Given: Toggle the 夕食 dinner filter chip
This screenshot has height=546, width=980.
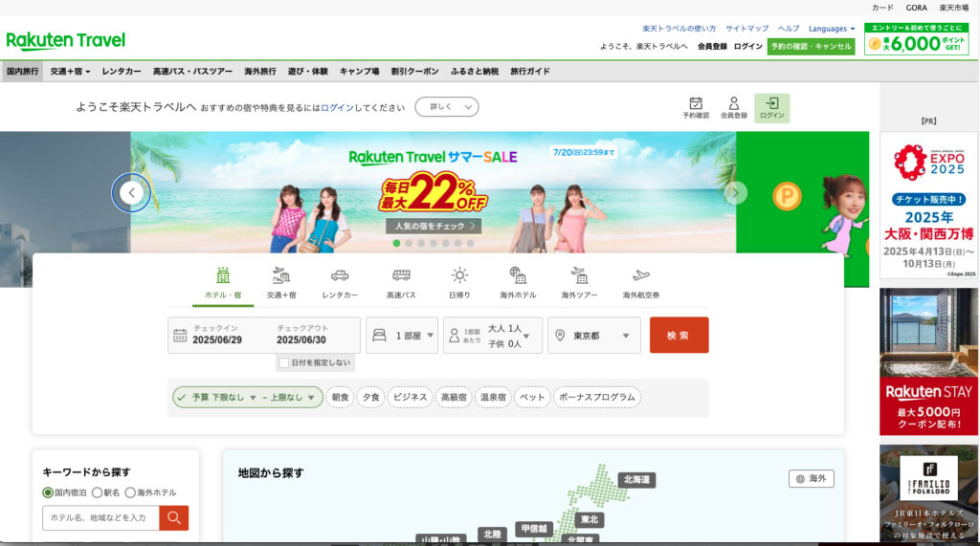Looking at the screenshot, I should [x=370, y=397].
